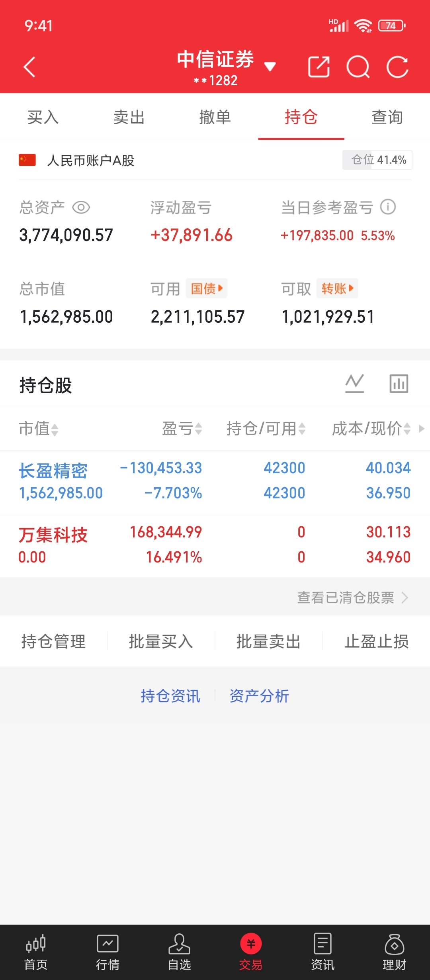Switch to the 买入 tab

point(43,117)
